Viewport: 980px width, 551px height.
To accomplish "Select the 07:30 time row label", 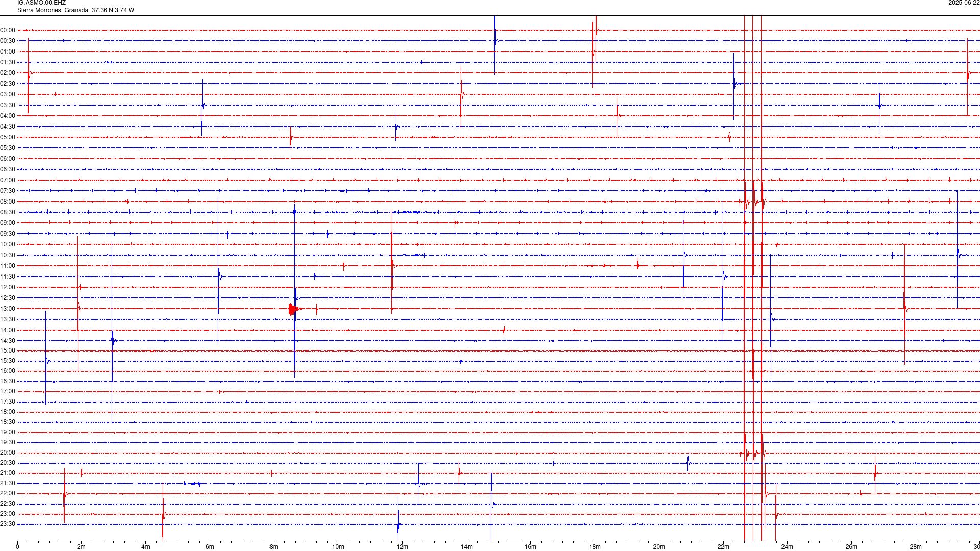I will click(x=8, y=191).
